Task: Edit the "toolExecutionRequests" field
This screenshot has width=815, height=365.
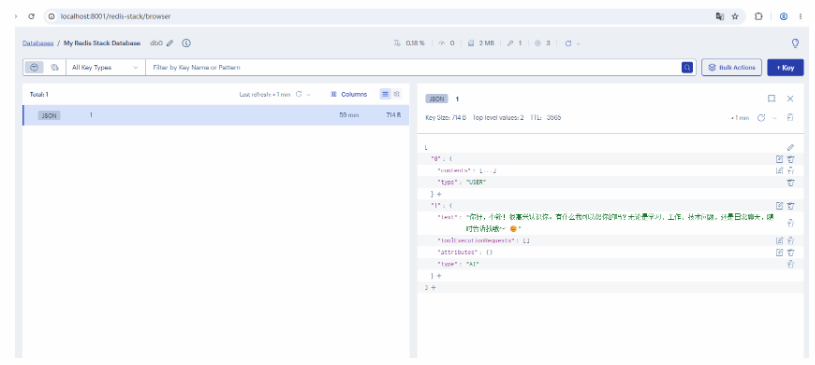Action: pos(779,241)
